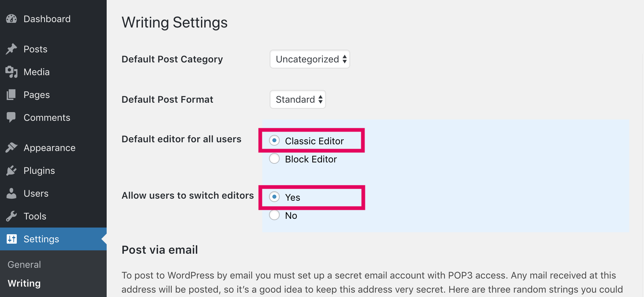Viewport: 644px width, 297px height.
Task: Click the Posts pushpin icon
Action: click(x=11, y=49)
